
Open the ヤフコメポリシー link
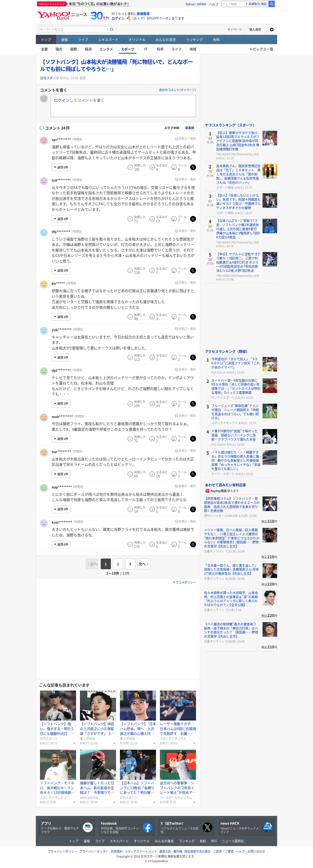[184, 582]
